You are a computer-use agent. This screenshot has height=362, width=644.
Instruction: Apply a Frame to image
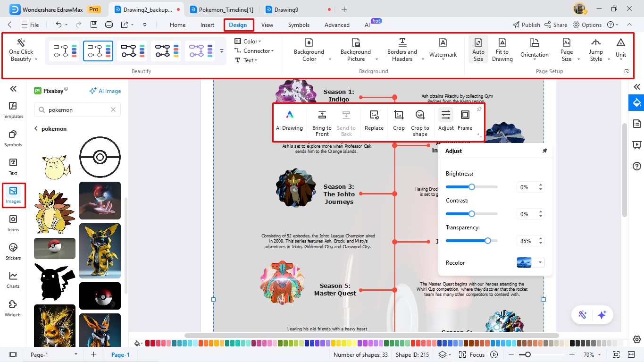tap(465, 121)
